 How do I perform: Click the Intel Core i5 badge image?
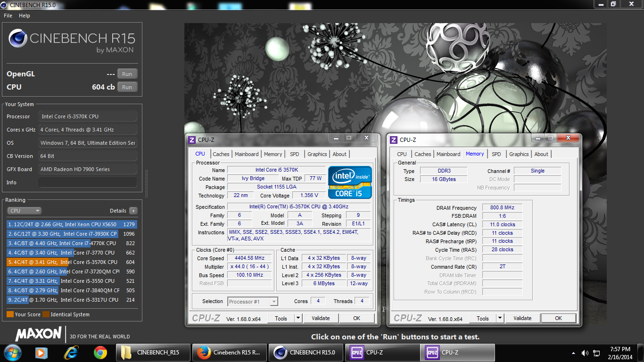tap(350, 182)
